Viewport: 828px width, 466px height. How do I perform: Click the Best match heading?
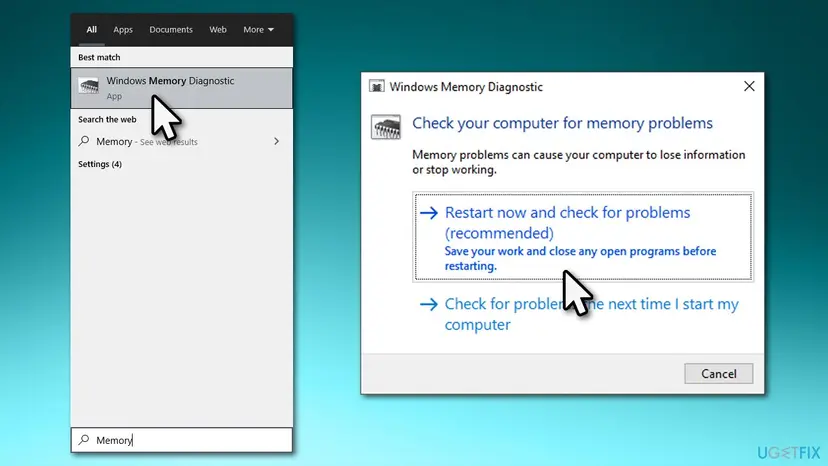point(99,57)
